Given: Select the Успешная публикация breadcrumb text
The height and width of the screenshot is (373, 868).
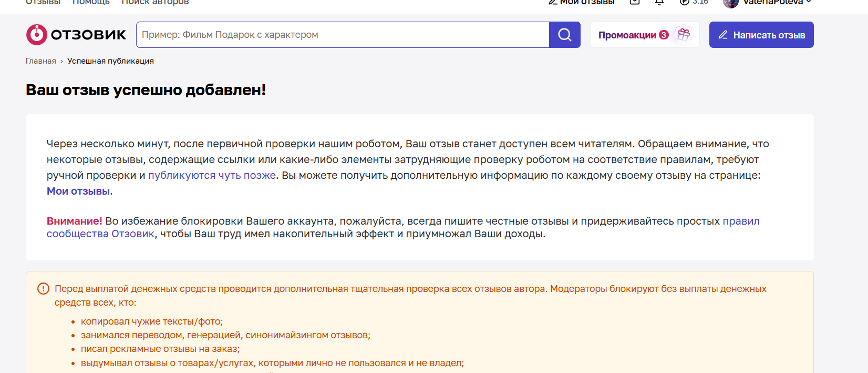Looking at the screenshot, I should pos(110,61).
